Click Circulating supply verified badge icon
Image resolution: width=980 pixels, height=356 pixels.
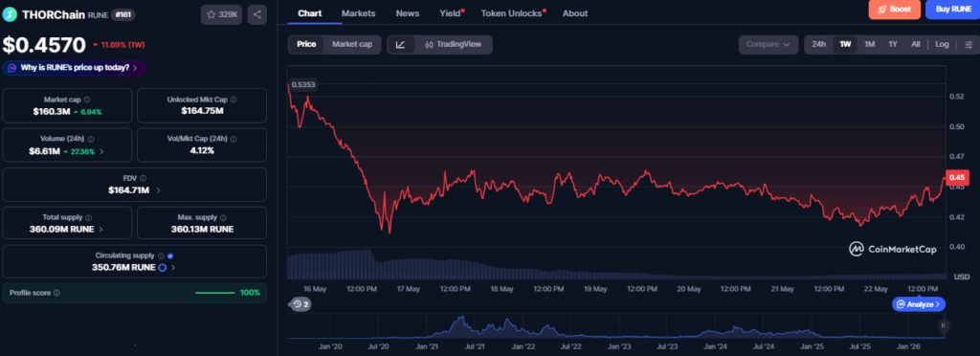[170, 256]
